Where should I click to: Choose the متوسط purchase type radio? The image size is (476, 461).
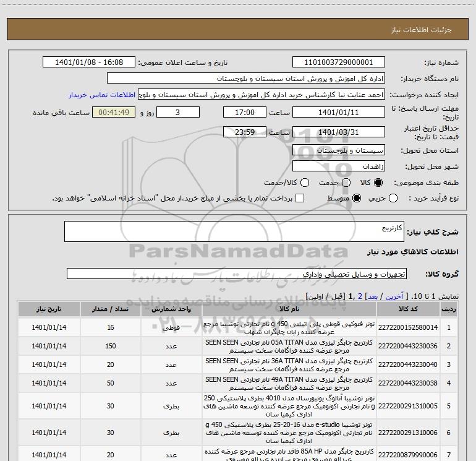[x=357, y=199]
